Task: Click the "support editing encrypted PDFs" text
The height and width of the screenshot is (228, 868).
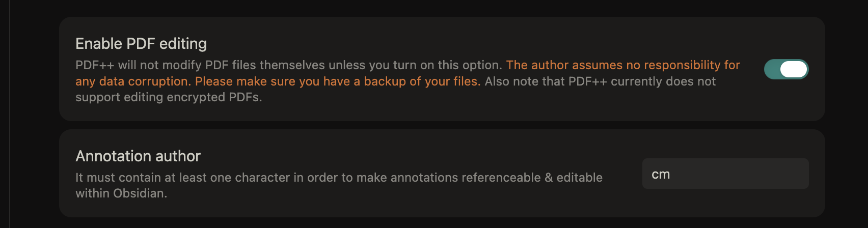Action: click(x=169, y=97)
